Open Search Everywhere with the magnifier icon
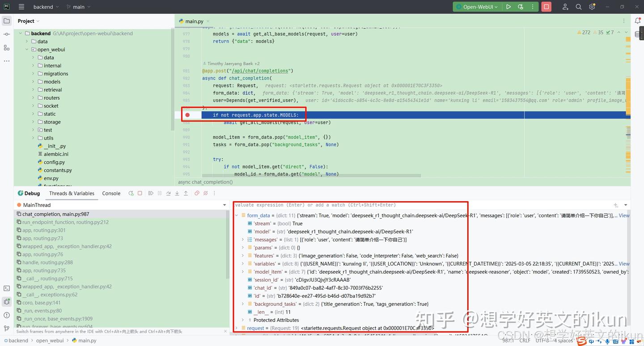 click(x=578, y=7)
